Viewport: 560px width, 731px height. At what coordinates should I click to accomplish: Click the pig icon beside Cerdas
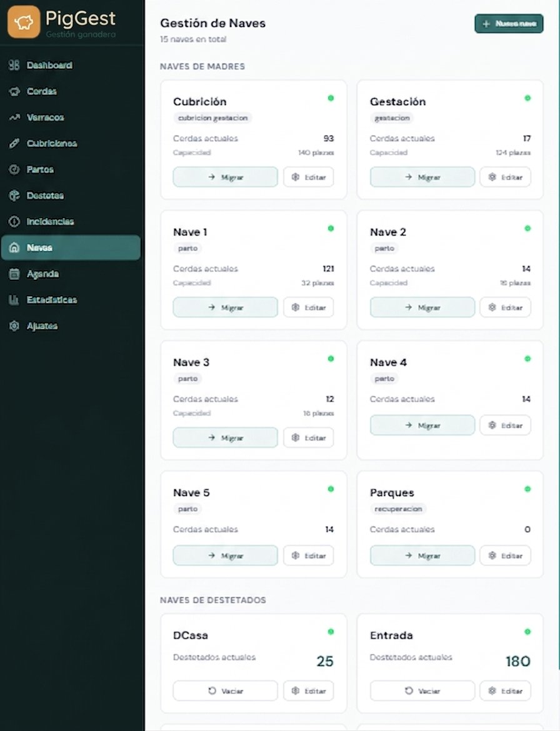pyautogui.click(x=14, y=91)
